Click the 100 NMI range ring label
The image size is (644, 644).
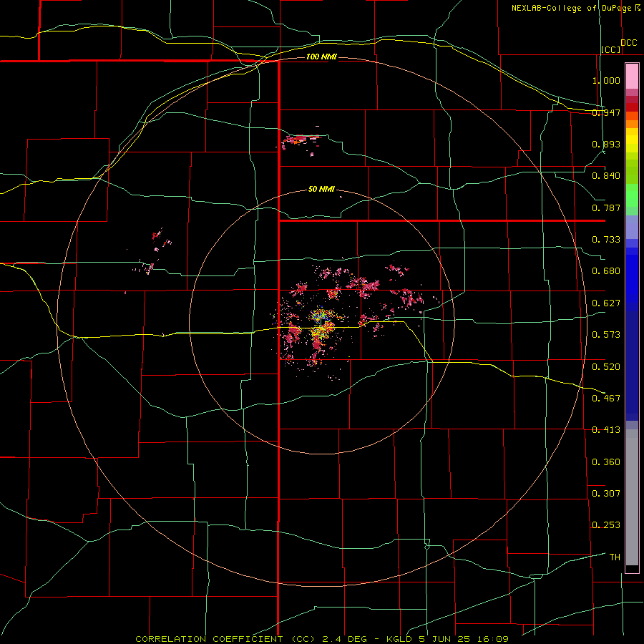click(x=321, y=57)
